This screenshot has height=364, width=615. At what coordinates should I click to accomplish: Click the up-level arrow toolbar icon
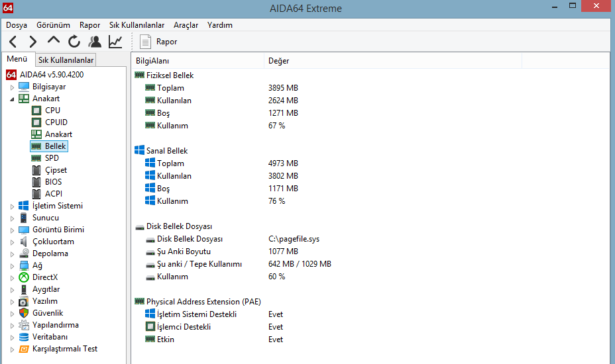point(53,40)
